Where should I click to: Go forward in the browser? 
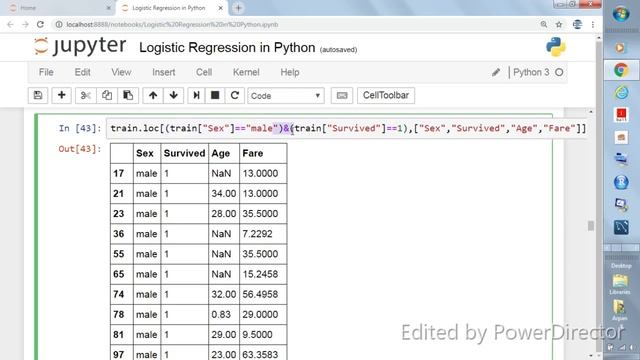(x=25, y=24)
